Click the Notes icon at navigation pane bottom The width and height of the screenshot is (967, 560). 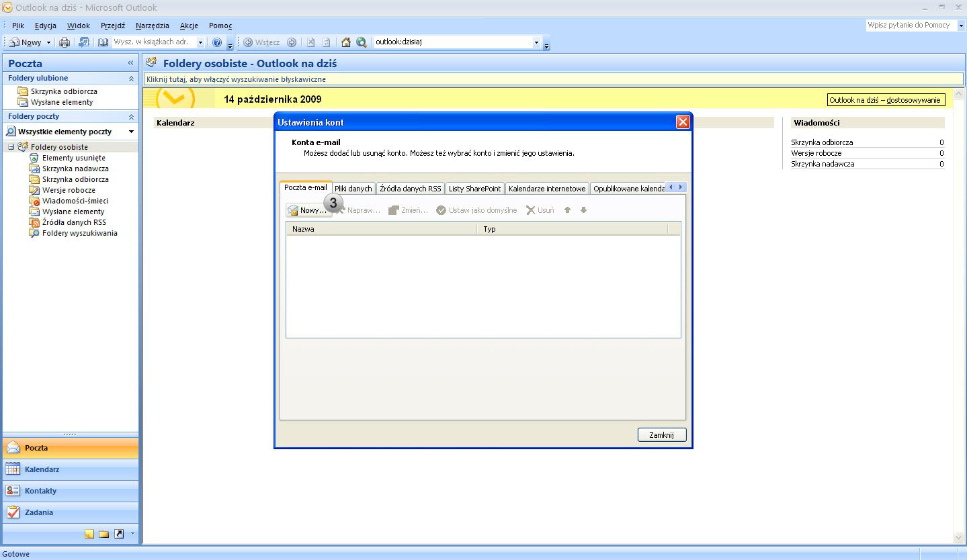click(89, 534)
